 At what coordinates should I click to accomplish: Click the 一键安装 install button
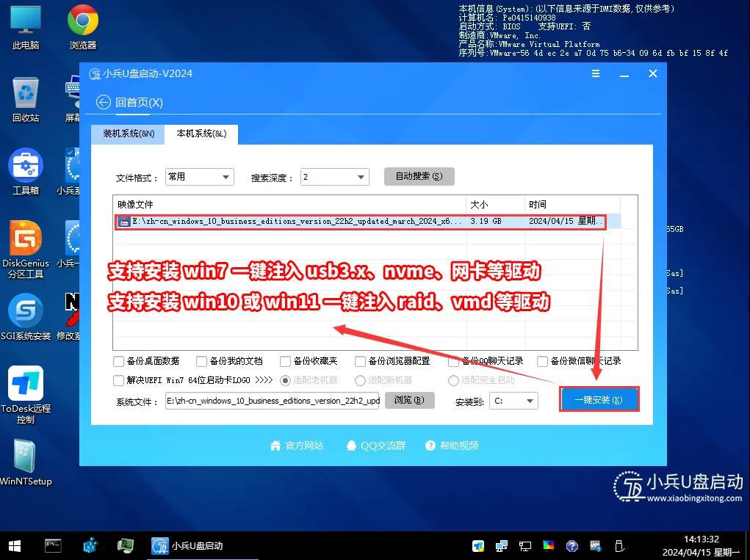coord(599,399)
